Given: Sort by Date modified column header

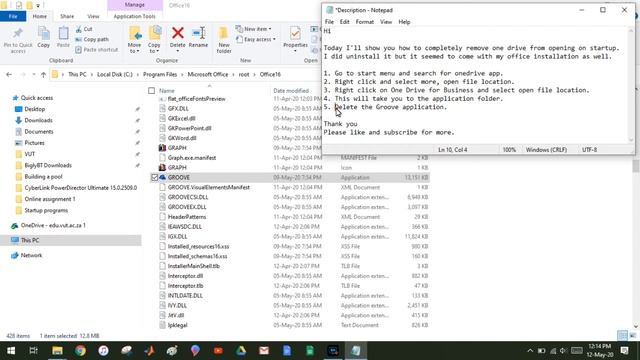Looking at the screenshot, I should 291,91.
